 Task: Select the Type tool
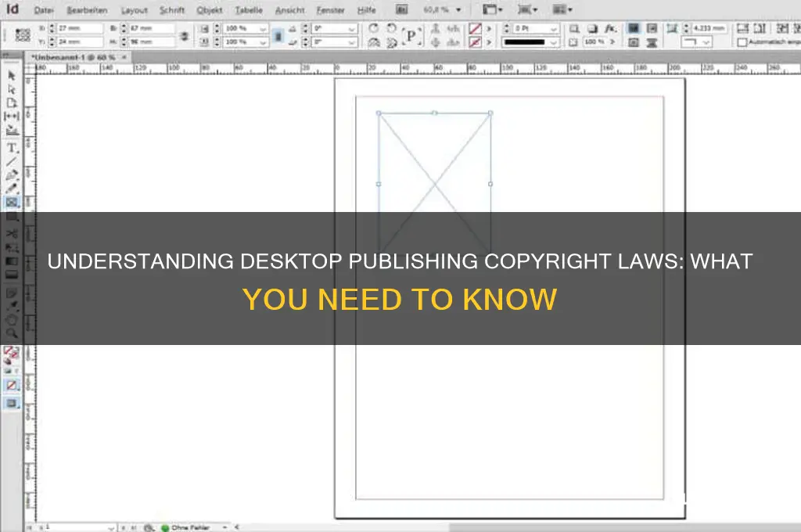coord(11,148)
